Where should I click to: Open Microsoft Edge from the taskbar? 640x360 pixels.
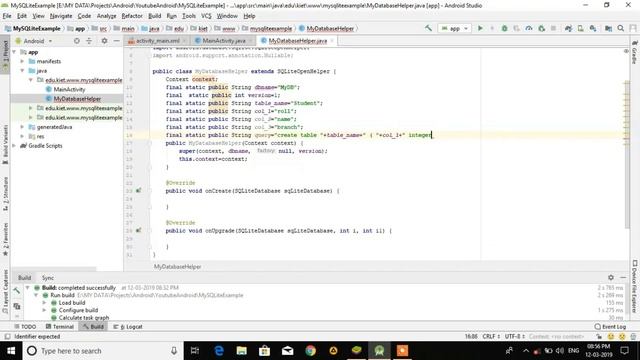[x=219, y=350]
